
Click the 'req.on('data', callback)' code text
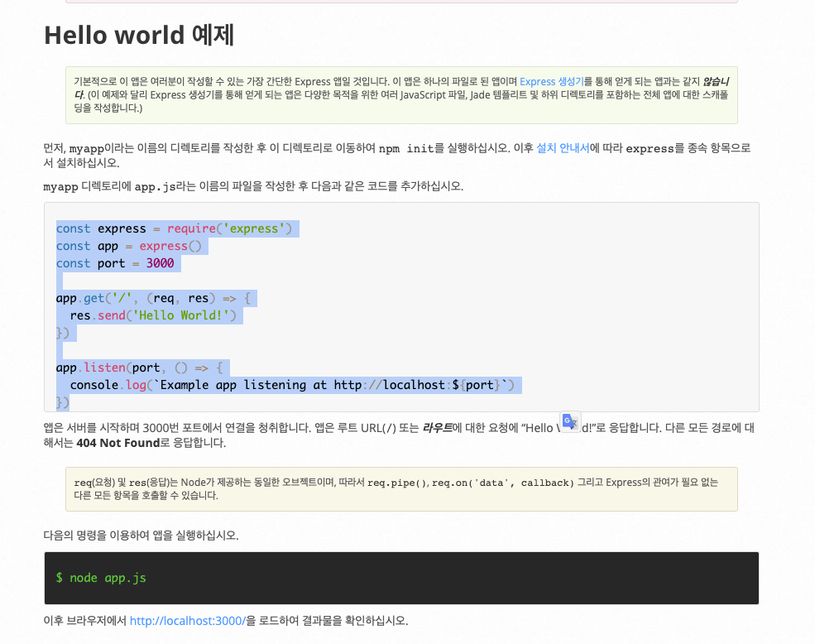click(502, 483)
